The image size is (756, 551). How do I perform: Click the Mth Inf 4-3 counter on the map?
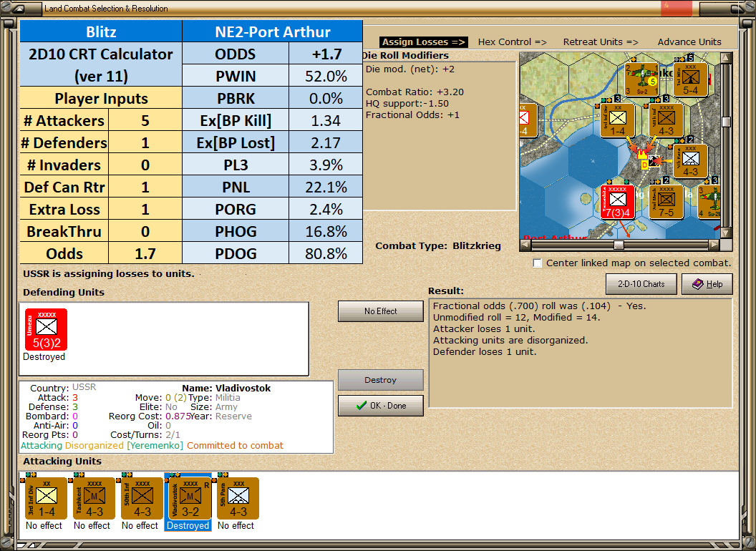click(666, 120)
